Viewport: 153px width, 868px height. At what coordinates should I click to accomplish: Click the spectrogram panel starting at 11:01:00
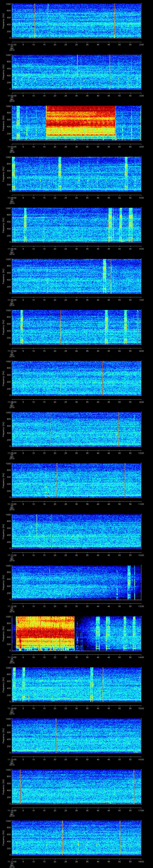(x=77, y=21)
